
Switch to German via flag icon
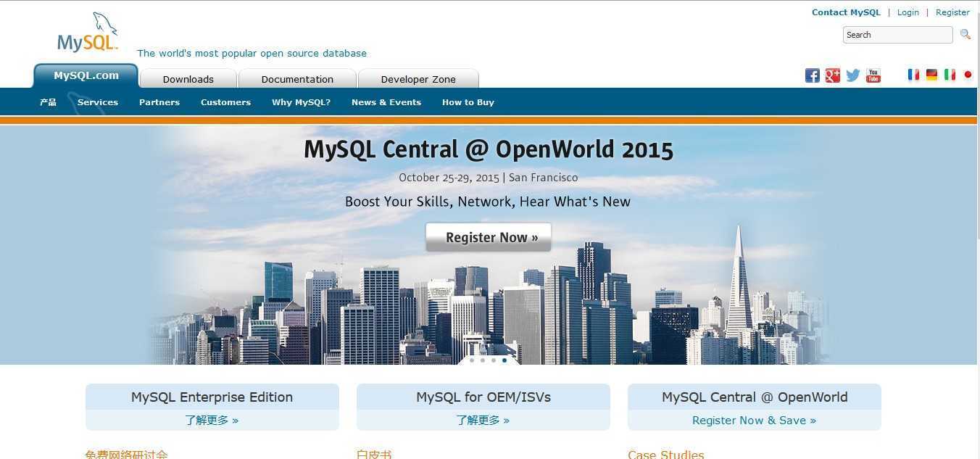(x=931, y=75)
